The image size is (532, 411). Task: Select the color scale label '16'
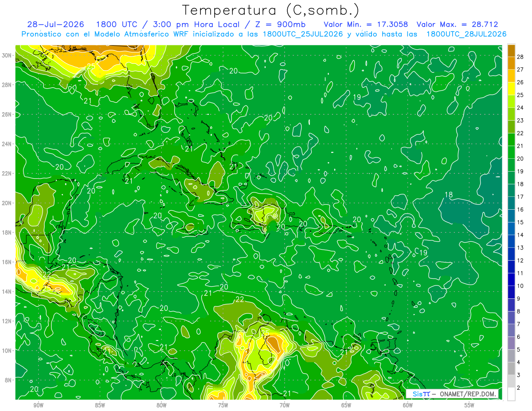(x=520, y=209)
